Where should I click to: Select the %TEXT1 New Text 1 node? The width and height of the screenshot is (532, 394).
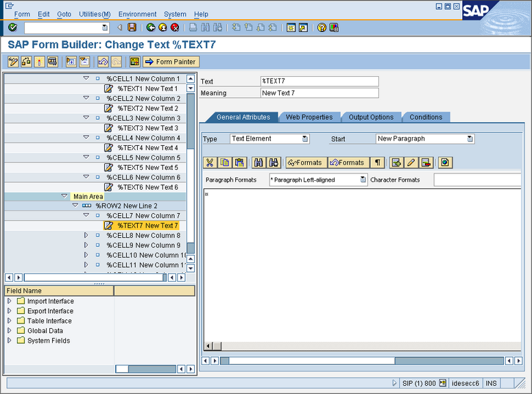147,88
